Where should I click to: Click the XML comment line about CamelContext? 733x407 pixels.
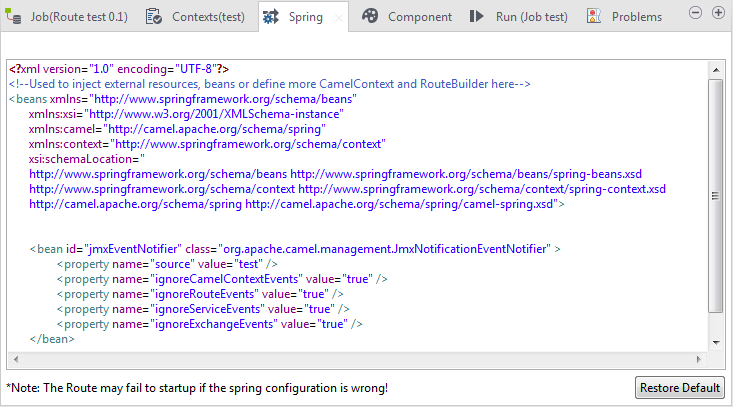270,84
